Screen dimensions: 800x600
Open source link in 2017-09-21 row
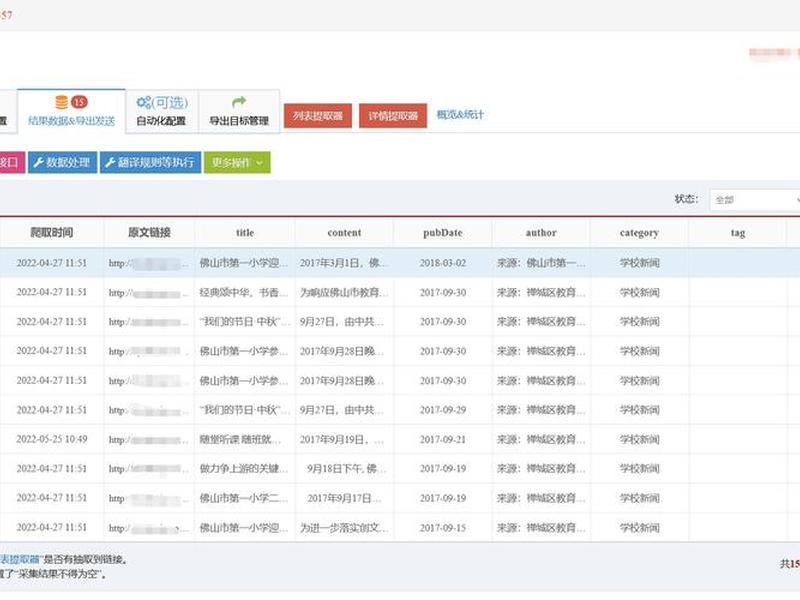pyautogui.click(x=148, y=439)
